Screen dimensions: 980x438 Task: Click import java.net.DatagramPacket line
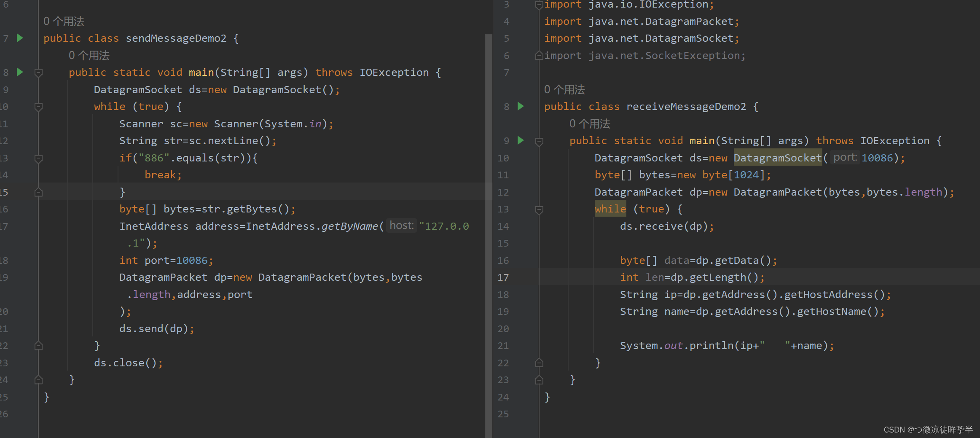(x=642, y=21)
